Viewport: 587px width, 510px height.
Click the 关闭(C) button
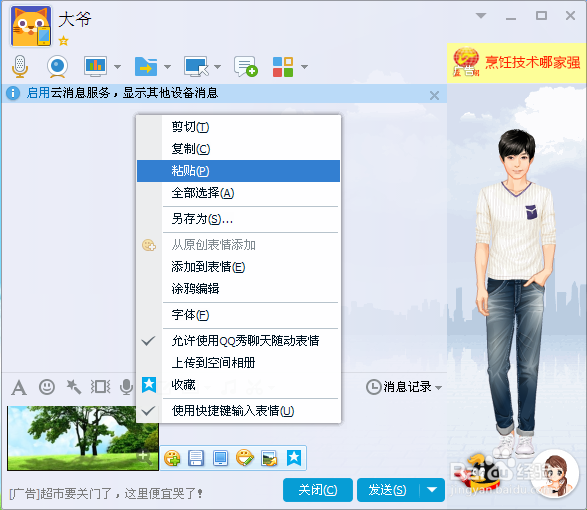(318, 490)
